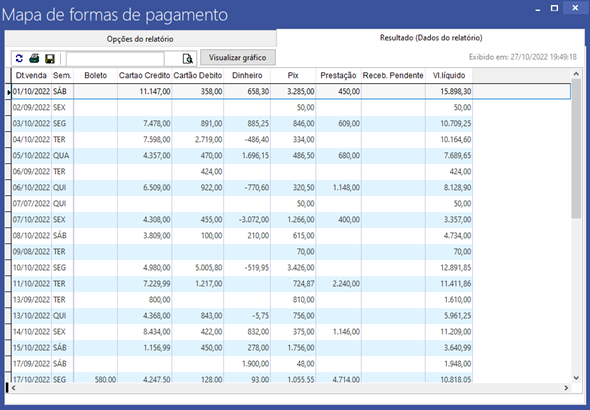590x410 pixels.
Task: Click the printer icon
Action: [x=34, y=59]
